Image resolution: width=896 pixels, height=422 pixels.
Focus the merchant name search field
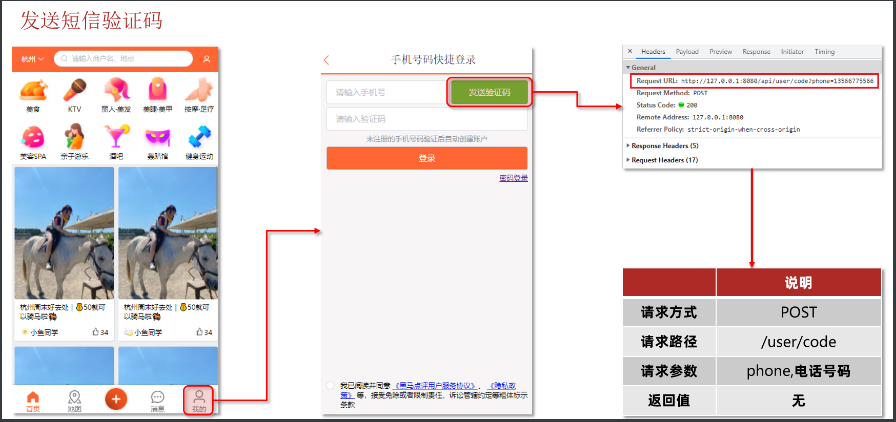coord(123,58)
